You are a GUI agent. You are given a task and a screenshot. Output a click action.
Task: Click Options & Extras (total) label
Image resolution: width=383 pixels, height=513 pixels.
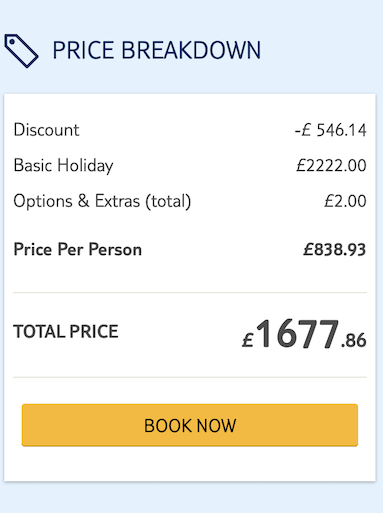point(102,201)
